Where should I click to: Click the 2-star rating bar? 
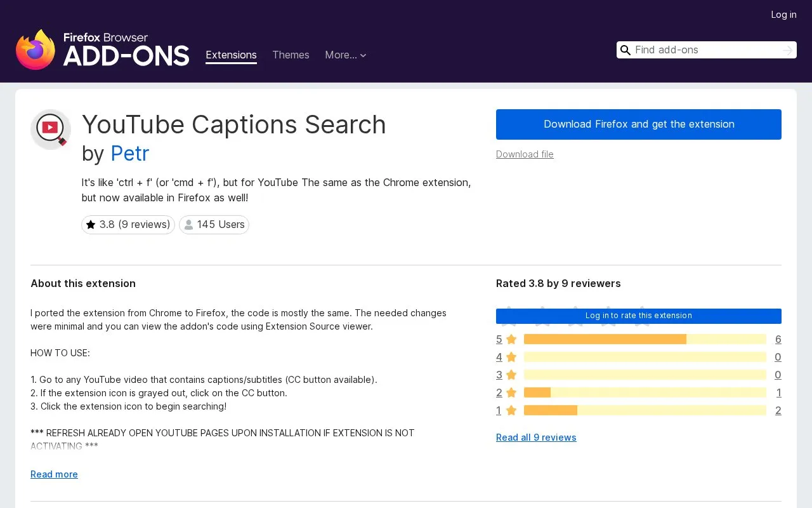coord(645,392)
